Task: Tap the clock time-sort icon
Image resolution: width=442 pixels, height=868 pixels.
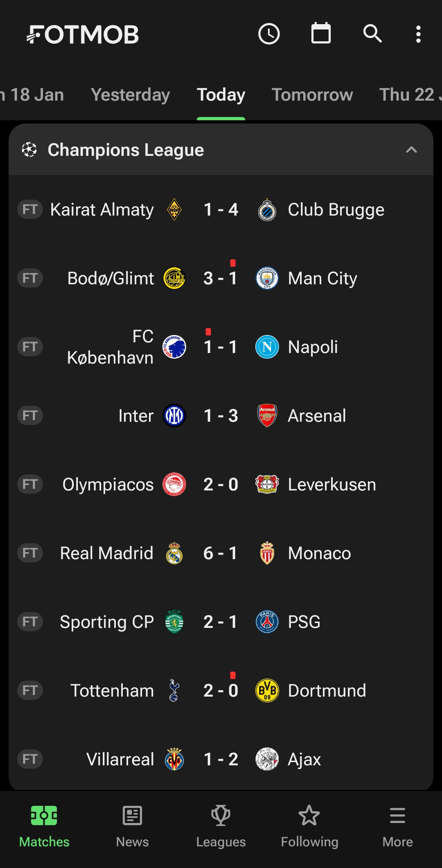Action: [x=269, y=34]
